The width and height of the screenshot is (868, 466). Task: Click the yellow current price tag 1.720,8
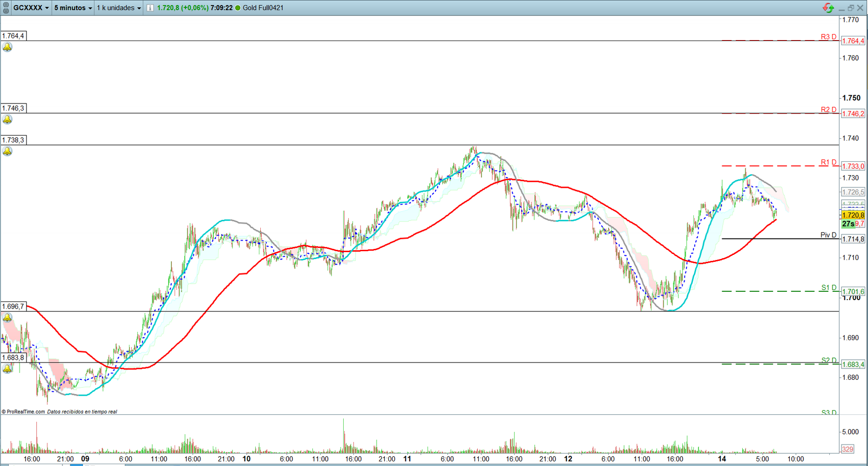853,215
